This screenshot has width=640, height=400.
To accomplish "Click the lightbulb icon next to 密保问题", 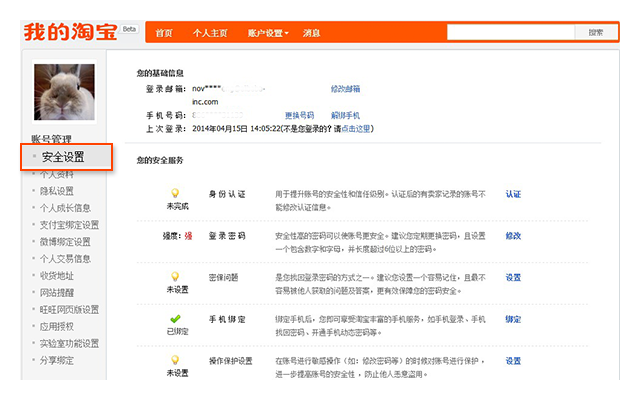I will point(176,275).
